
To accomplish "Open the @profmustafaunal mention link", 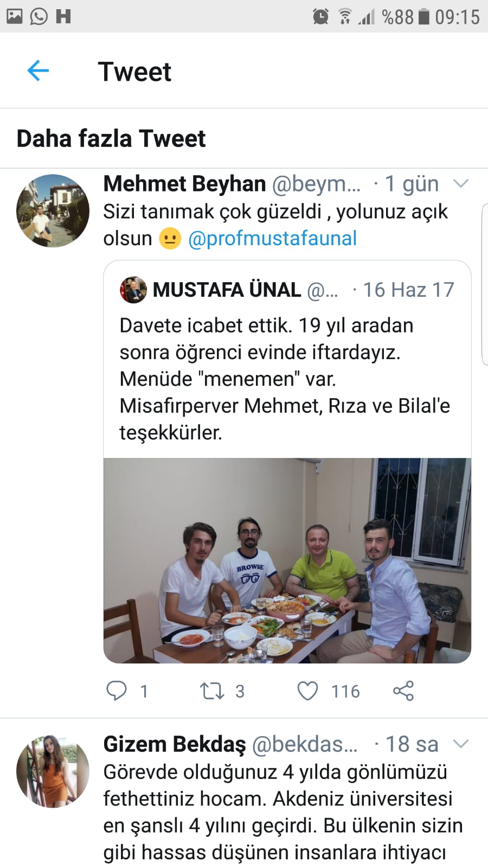I will (272, 238).
